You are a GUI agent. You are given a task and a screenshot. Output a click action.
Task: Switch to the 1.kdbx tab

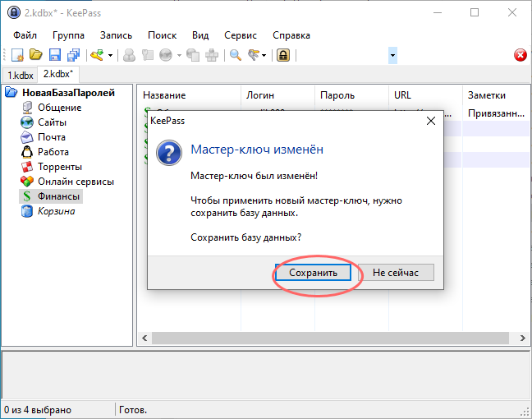(21, 75)
